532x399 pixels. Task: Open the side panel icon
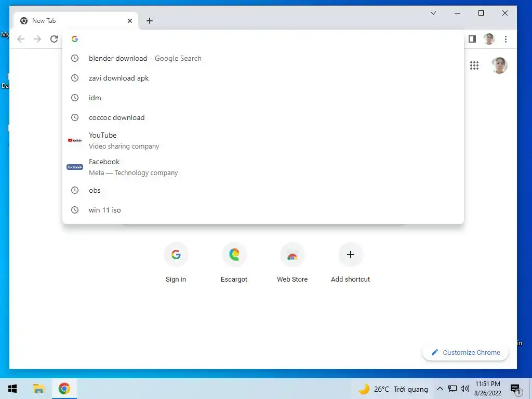click(472, 39)
